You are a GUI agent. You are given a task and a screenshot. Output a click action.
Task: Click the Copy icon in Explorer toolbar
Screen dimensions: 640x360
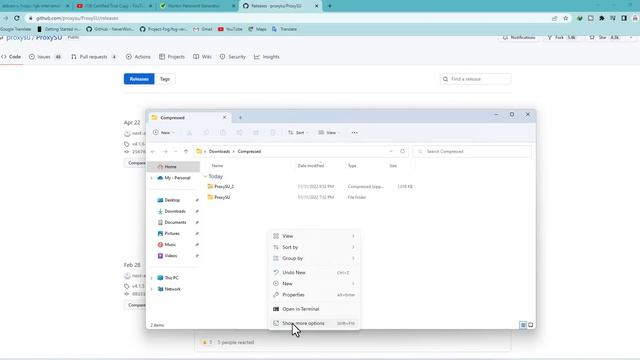pos(206,133)
